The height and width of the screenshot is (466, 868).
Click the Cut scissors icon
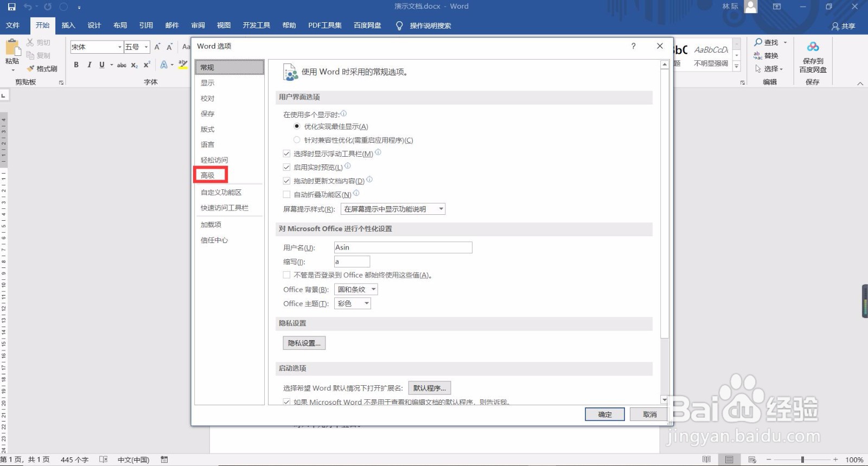[30, 42]
